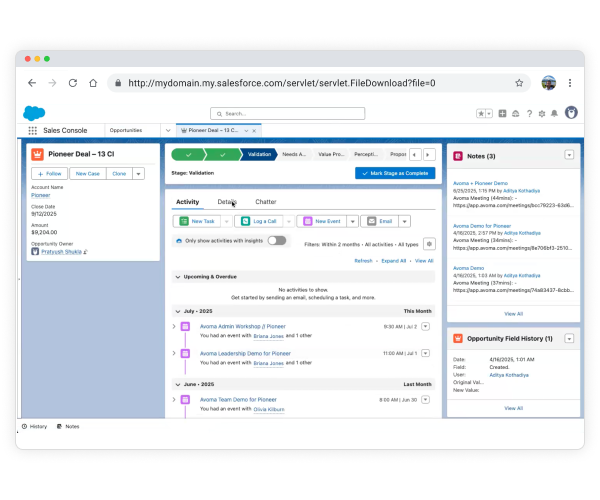Click the New Task button

coord(197,221)
